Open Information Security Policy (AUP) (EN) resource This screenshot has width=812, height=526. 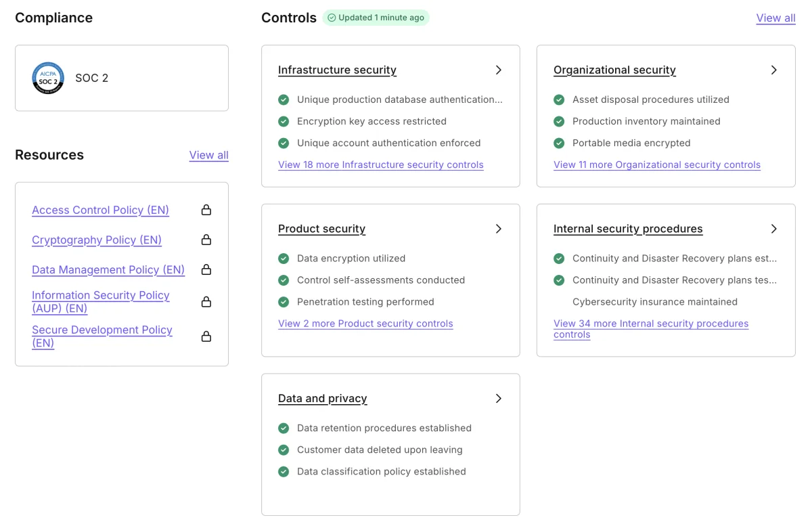(101, 301)
